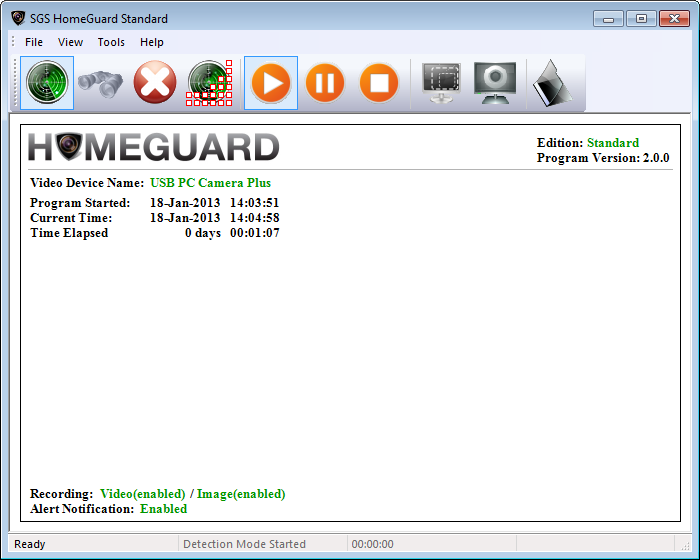Click the toolbar drag handle grip

pos(15,83)
